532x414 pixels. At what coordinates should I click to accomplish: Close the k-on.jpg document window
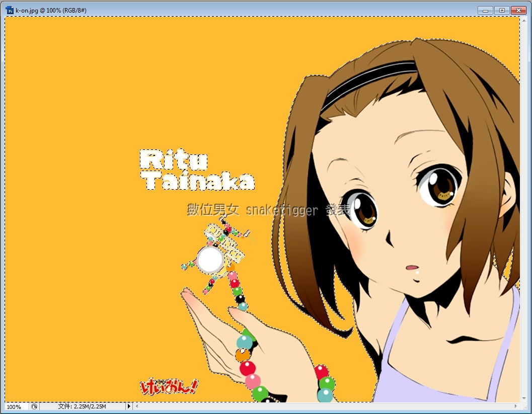click(x=518, y=11)
